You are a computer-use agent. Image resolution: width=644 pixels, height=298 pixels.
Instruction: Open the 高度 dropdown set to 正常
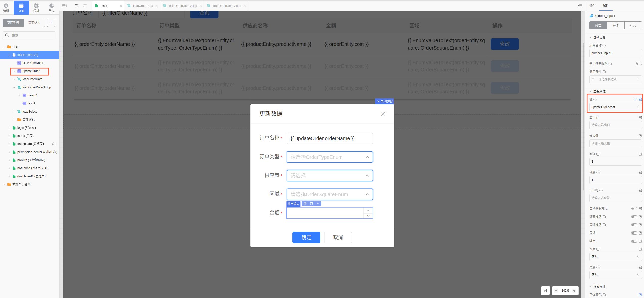(615, 275)
